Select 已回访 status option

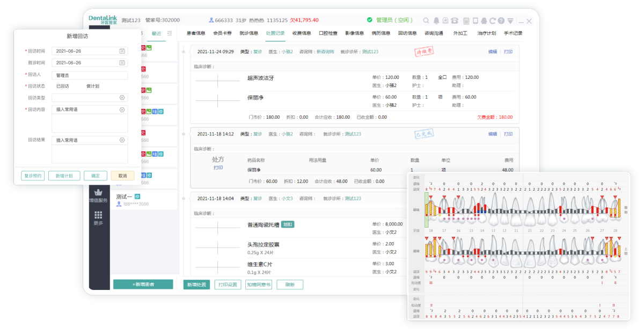point(62,86)
